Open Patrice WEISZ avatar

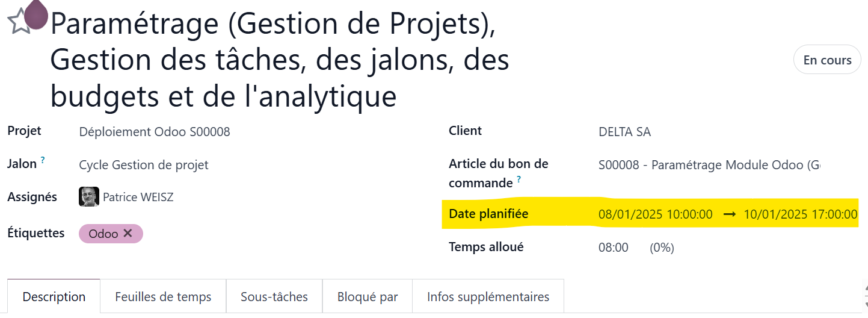pyautogui.click(x=89, y=196)
